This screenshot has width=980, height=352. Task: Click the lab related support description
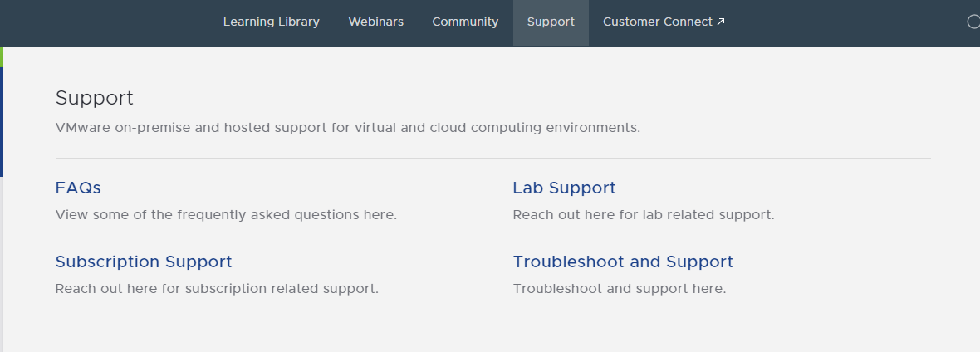(644, 215)
